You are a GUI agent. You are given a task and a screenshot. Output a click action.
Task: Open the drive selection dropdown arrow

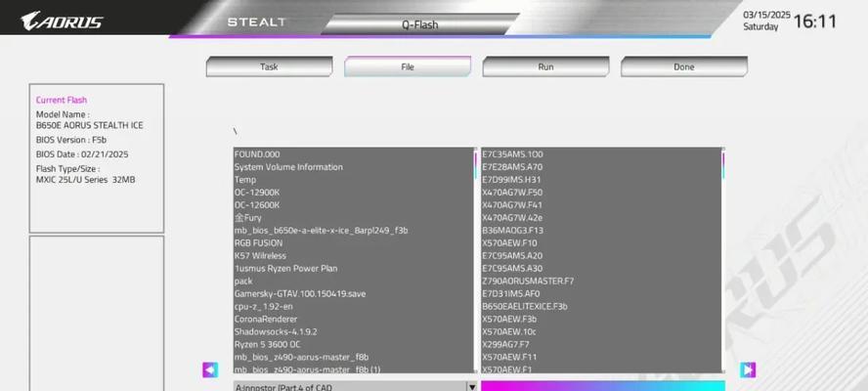click(x=472, y=386)
